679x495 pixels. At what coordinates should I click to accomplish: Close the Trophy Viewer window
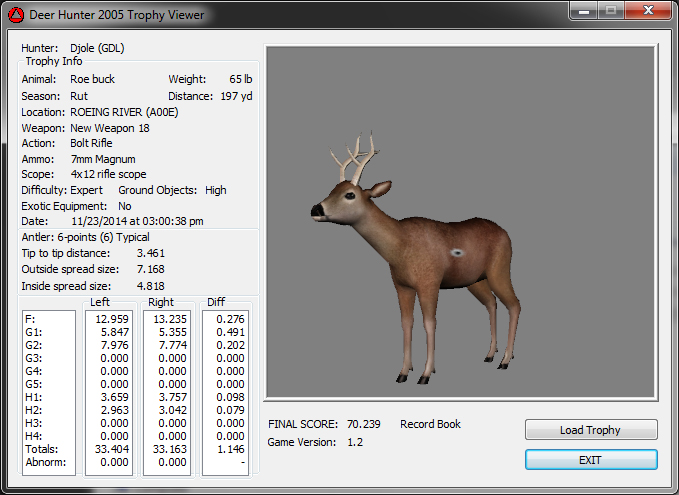647,10
